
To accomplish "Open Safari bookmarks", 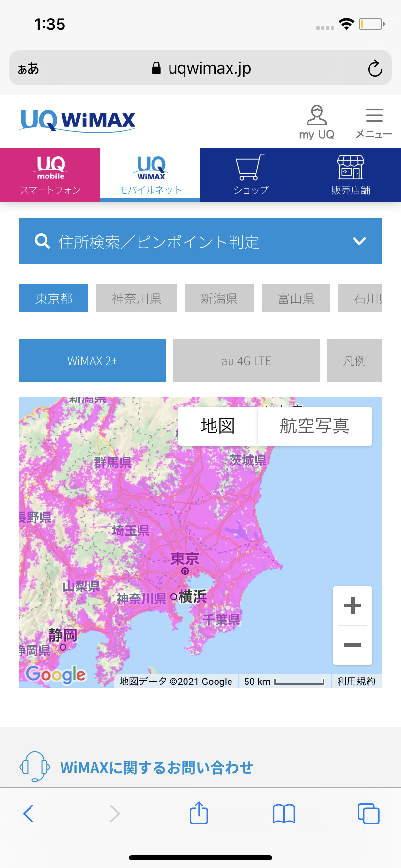I will pos(284,813).
